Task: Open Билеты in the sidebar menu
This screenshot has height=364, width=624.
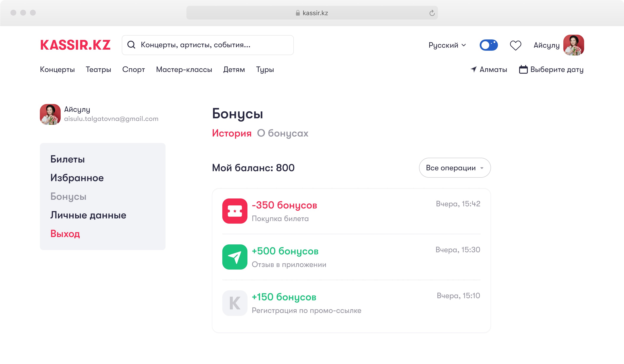Action: coord(67,159)
